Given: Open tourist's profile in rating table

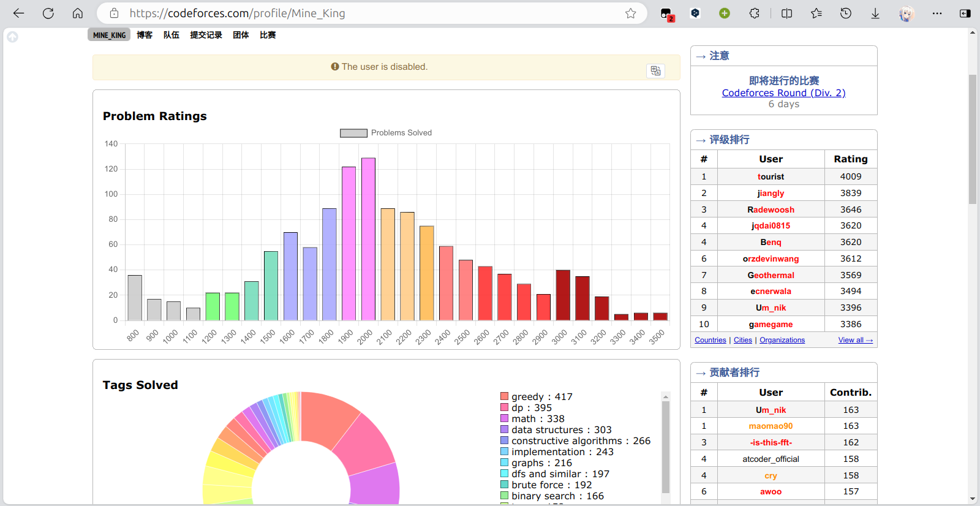Looking at the screenshot, I should coord(771,176).
